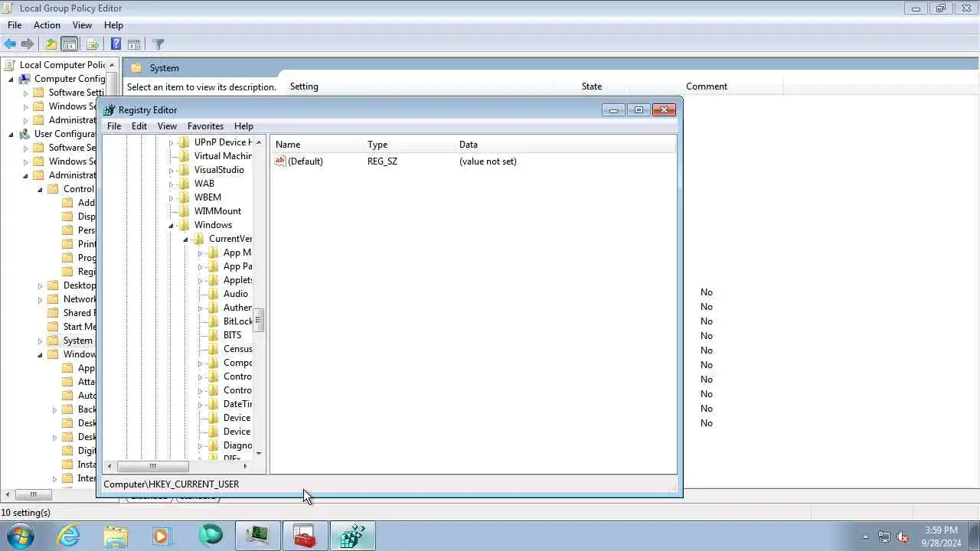This screenshot has height=551, width=980.
Task: Click registry tree horizontal scroll right arrow
Action: pyautogui.click(x=245, y=466)
